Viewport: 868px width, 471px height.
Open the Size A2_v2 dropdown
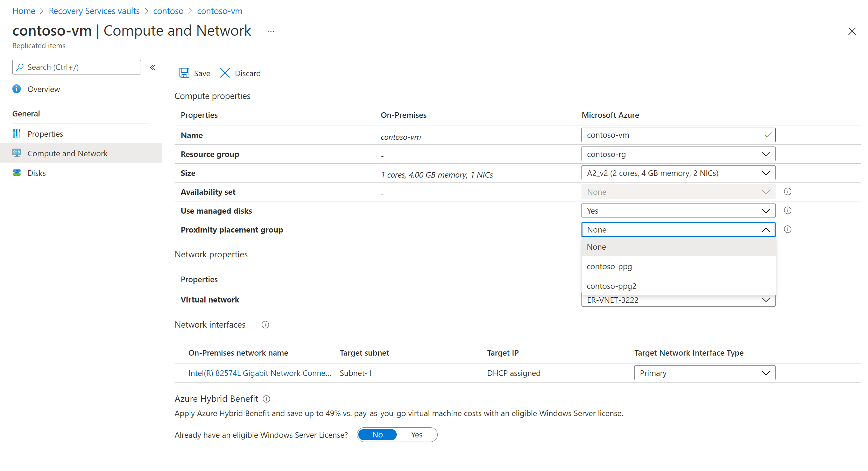[678, 173]
